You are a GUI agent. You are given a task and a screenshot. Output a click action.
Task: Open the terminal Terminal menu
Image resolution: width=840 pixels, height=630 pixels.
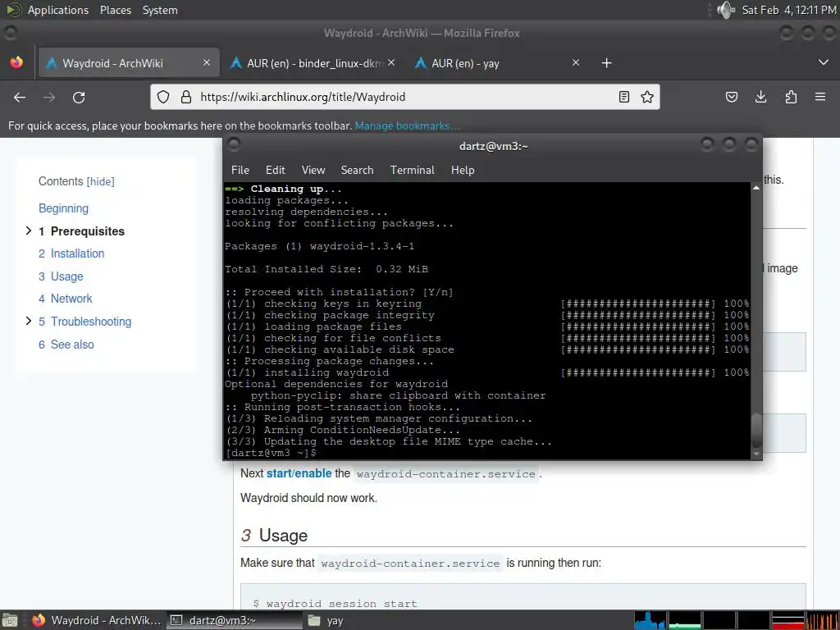pyautogui.click(x=413, y=170)
